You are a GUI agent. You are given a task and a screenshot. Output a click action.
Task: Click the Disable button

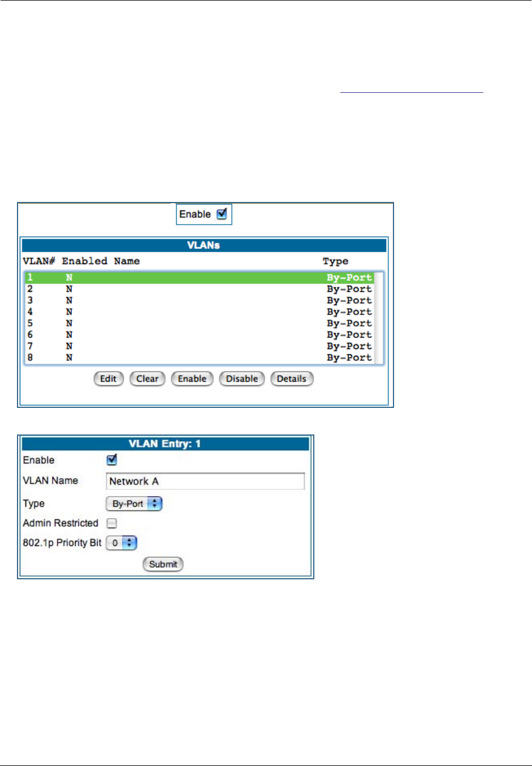click(242, 378)
